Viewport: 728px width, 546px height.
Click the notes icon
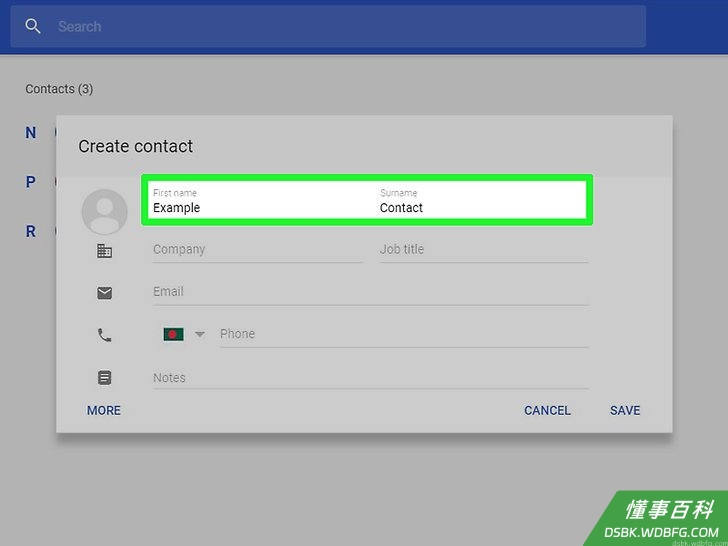tap(104, 377)
